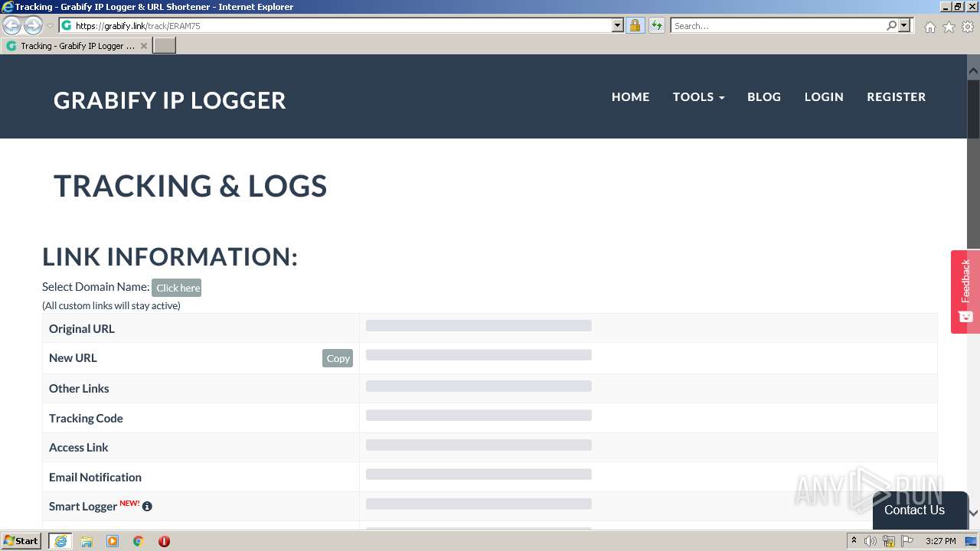The width and height of the screenshot is (980, 551).
Task: Close the Tracking - Grabify tab
Action: point(143,46)
